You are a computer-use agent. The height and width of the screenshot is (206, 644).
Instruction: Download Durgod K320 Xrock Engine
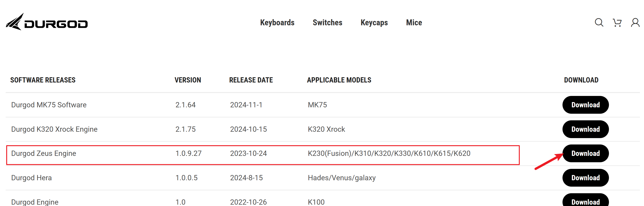(585, 129)
